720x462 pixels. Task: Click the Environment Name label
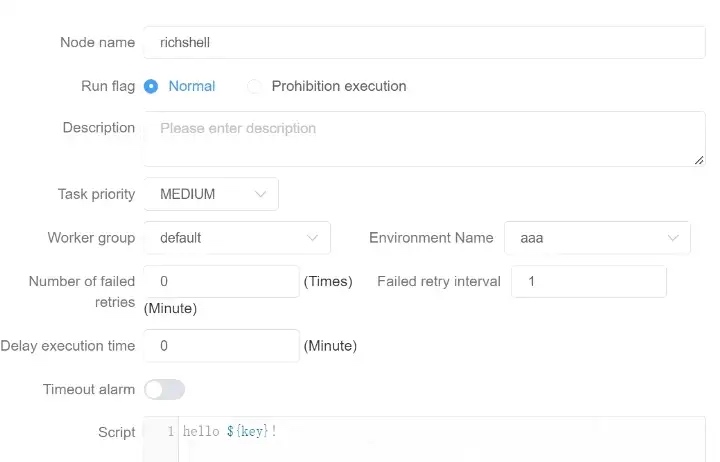[x=431, y=238]
